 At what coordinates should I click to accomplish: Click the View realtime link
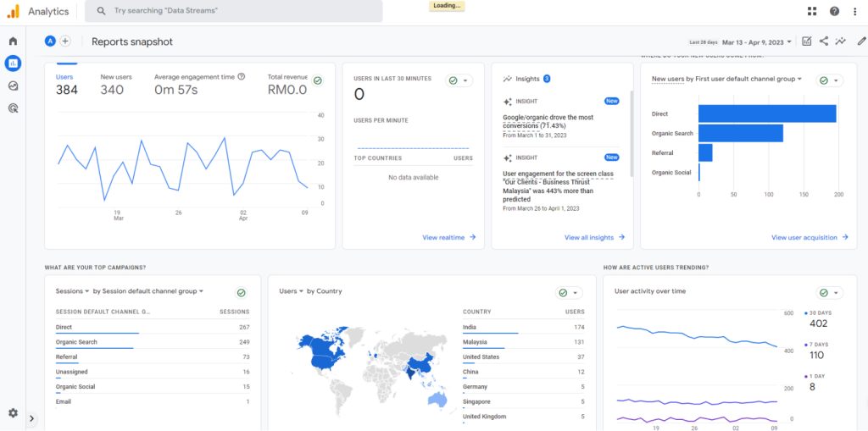tap(449, 237)
